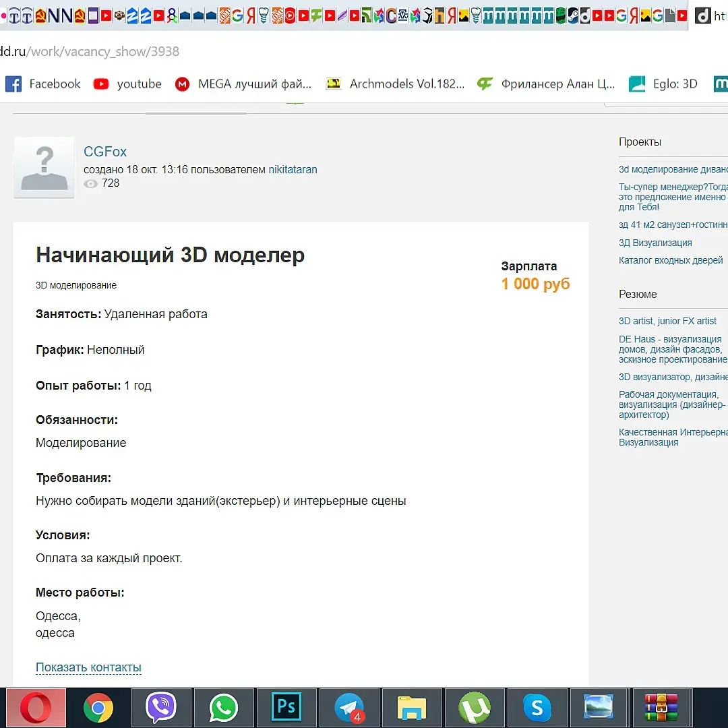728x728 pixels.
Task: Open project 3Д Визуализация
Action: [x=655, y=243]
